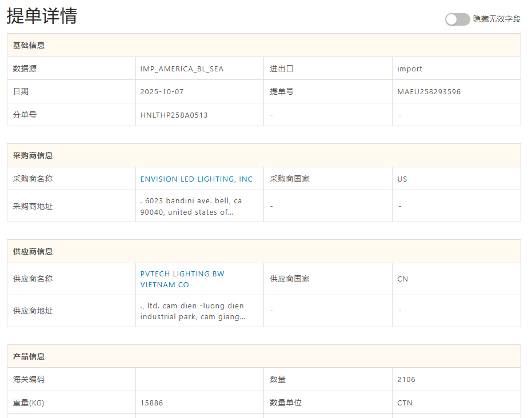Viewport: 532px width, 418px height.
Task: Click the 采购商国家 label
Action: [x=290, y=179]
